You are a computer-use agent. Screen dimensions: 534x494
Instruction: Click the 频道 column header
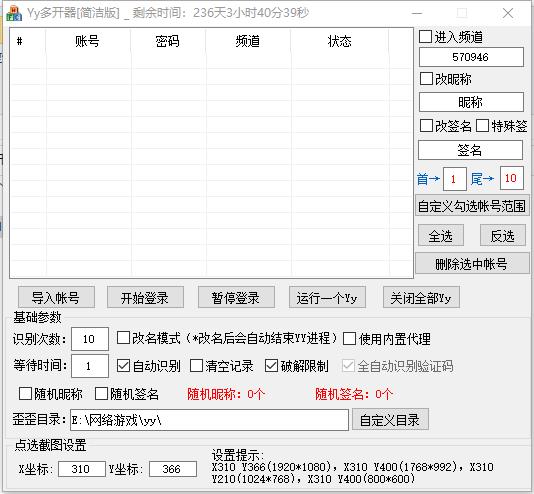pos(248,41)
